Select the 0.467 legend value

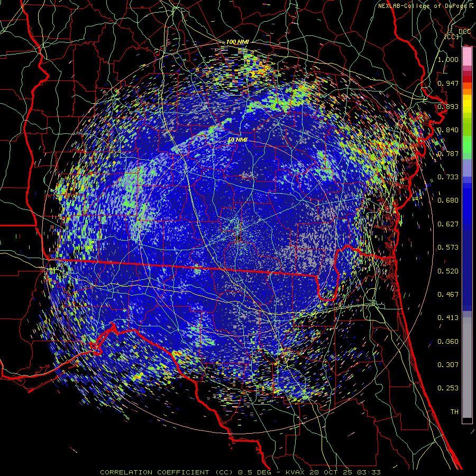tap(448, 295)
